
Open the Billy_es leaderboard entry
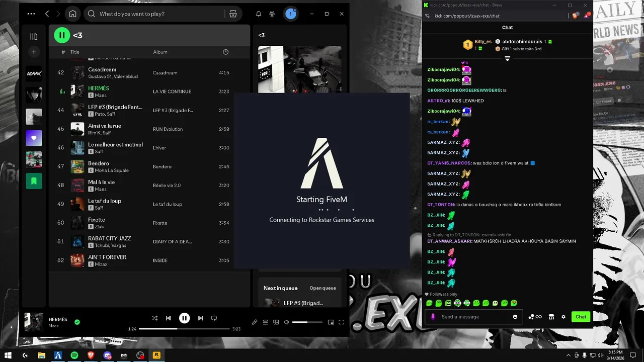(477, 45)
